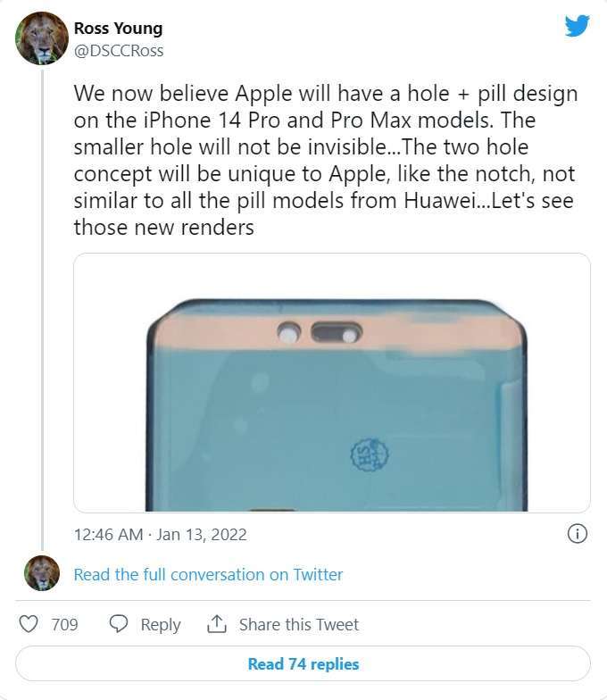Click the large lion avatar beside Ross Young
Viewport: 607px width, 700px height.
(42, 38)
